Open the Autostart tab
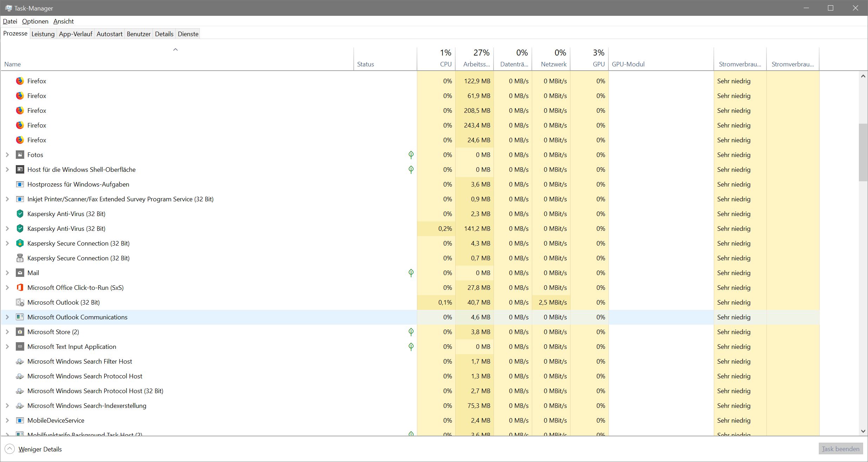The height and width of the screenshot is (462, 868). click(x=109, y=34)
